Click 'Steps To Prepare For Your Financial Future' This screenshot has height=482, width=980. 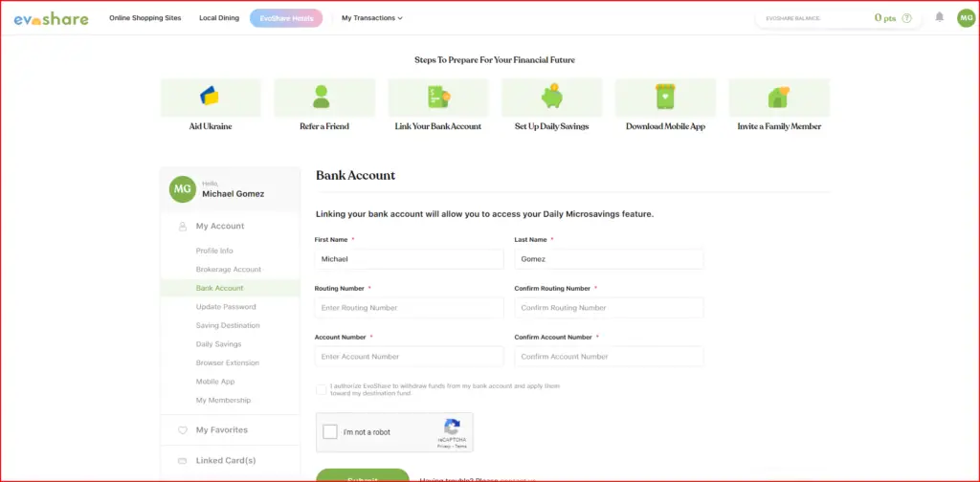(495, 60)
